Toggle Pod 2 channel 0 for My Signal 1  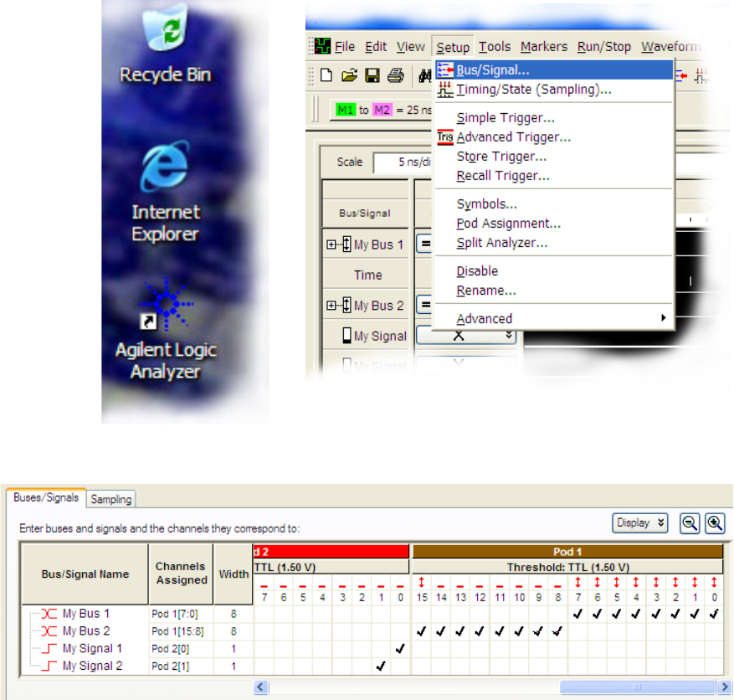pyautogui.click(x=401, y=648)
